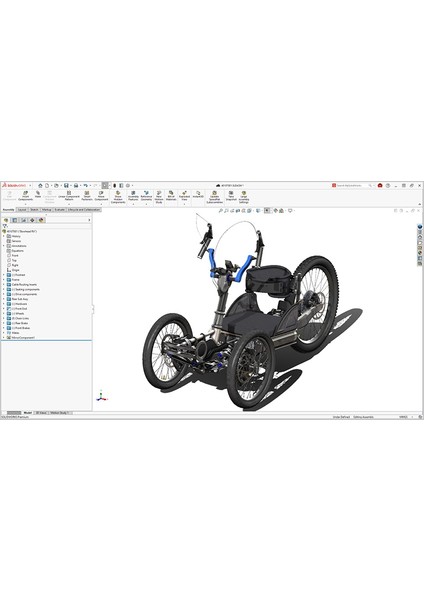Click the Select tool in the quick access bar
The height and width of the screenshot is (600, 424).
[x=105, y=185]
